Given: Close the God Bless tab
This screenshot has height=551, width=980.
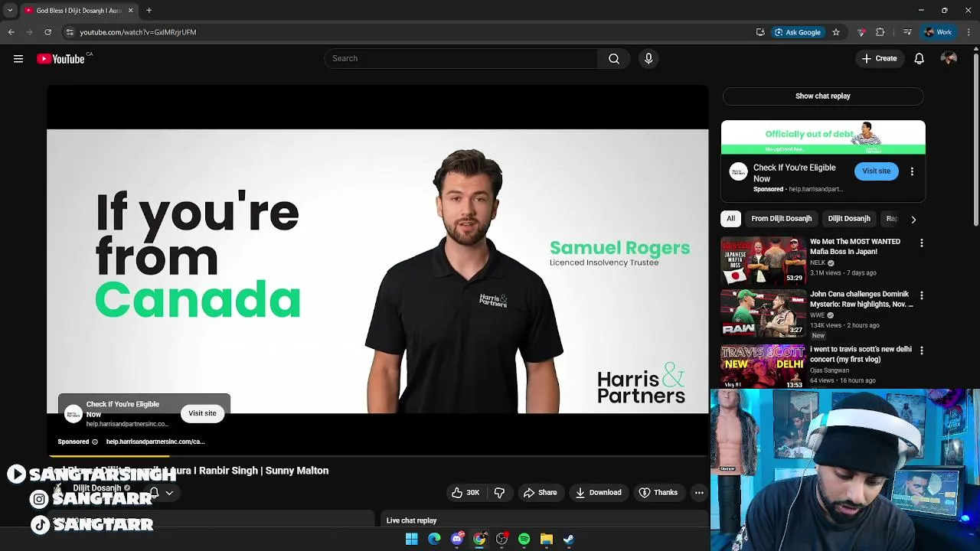Looking at the screenshot, I should (130, 11).
